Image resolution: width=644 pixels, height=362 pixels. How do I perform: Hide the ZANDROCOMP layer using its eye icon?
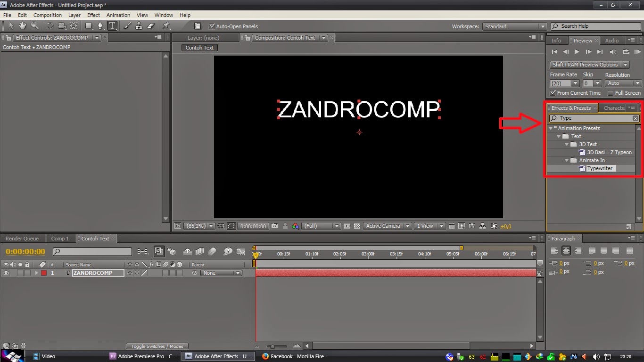click(x=6, y=273)
